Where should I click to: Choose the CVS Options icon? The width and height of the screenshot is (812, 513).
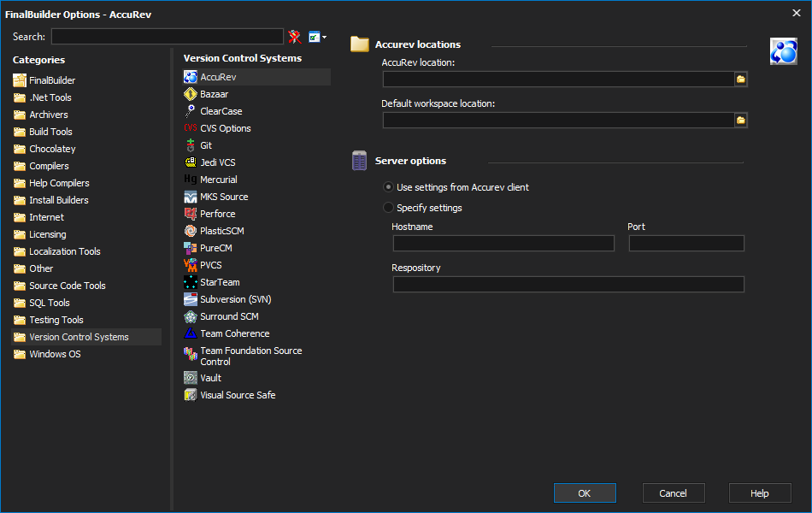(x=191, y=128)
